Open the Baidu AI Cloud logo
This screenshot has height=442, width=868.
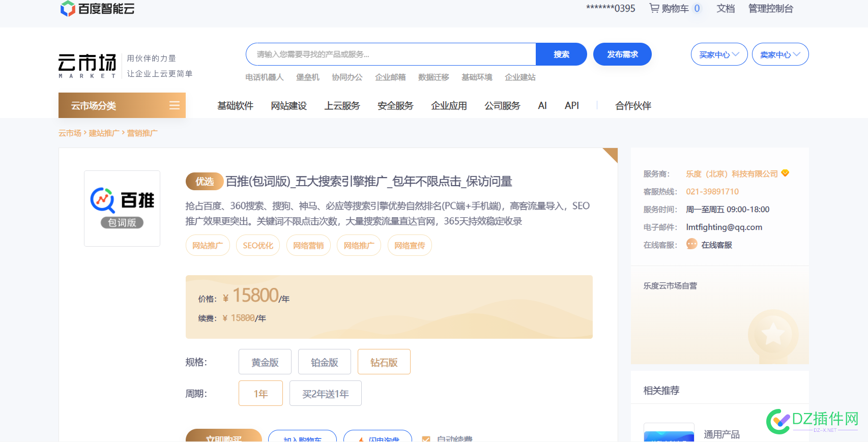(97, 8)
